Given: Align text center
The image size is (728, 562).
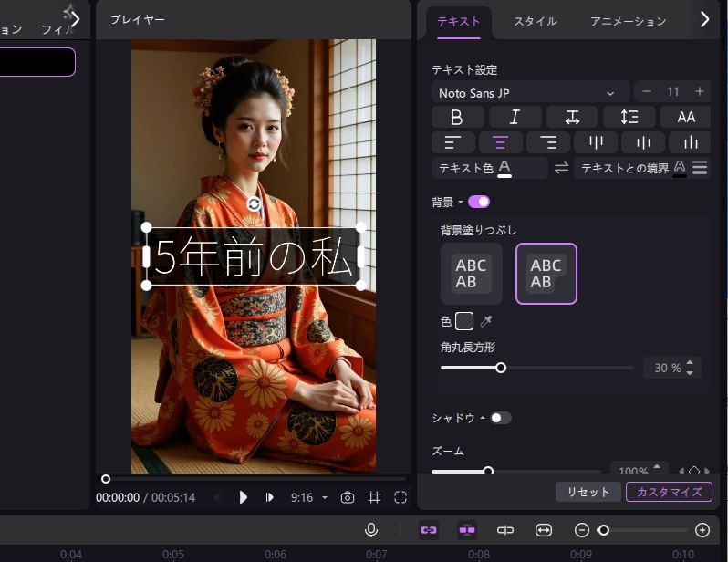Looking at the screenshot, I should coord(501,142).
